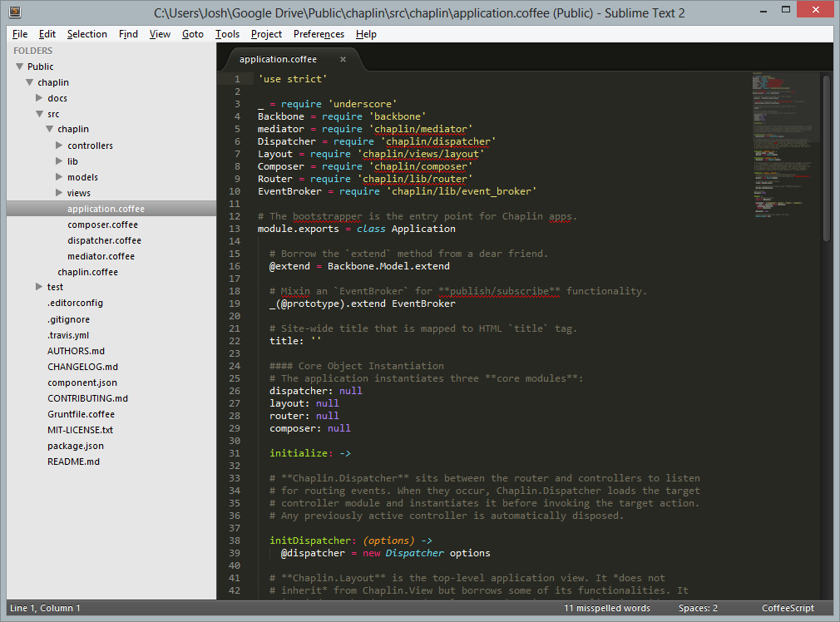Select application.coffee in the sidebar
The image size is (840, 622).
pyautogui.click(x=111, y=209)
